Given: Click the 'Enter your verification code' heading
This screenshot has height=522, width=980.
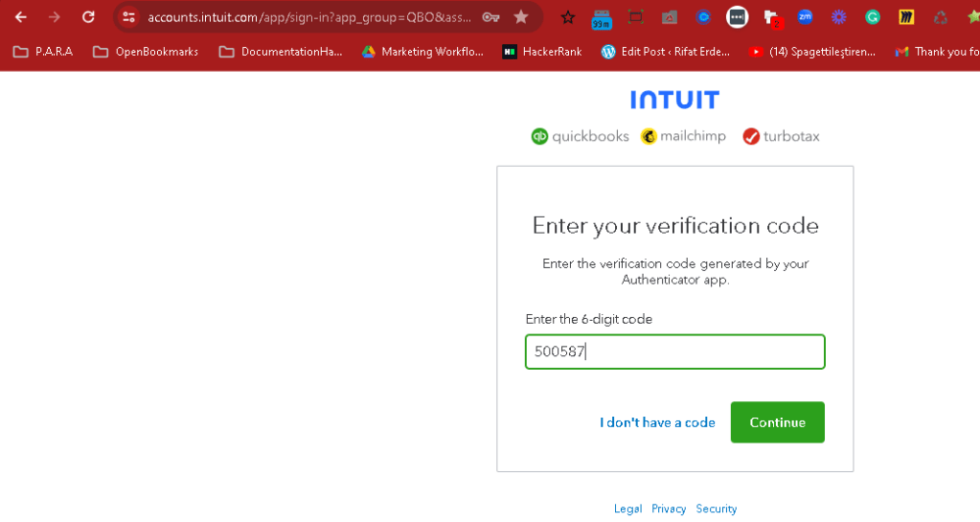Looking at the screenshot, I should tap(675, 226).
